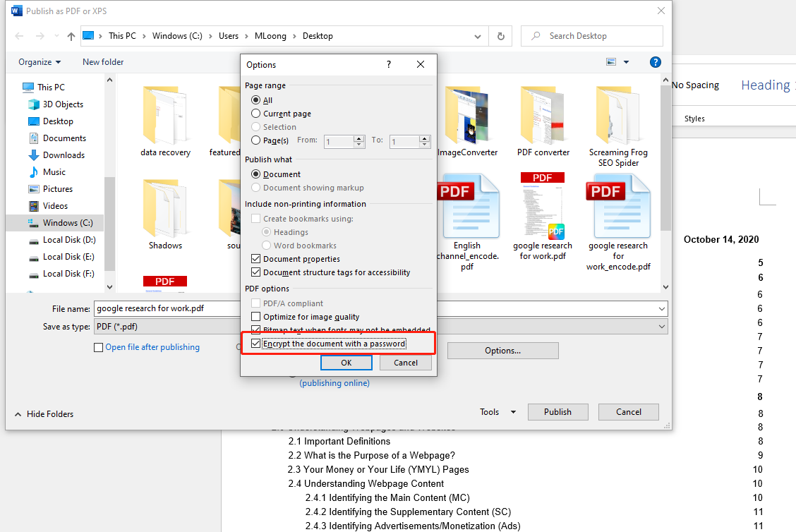
Task: Click the Search Desktop field
Action: point(592,36)
